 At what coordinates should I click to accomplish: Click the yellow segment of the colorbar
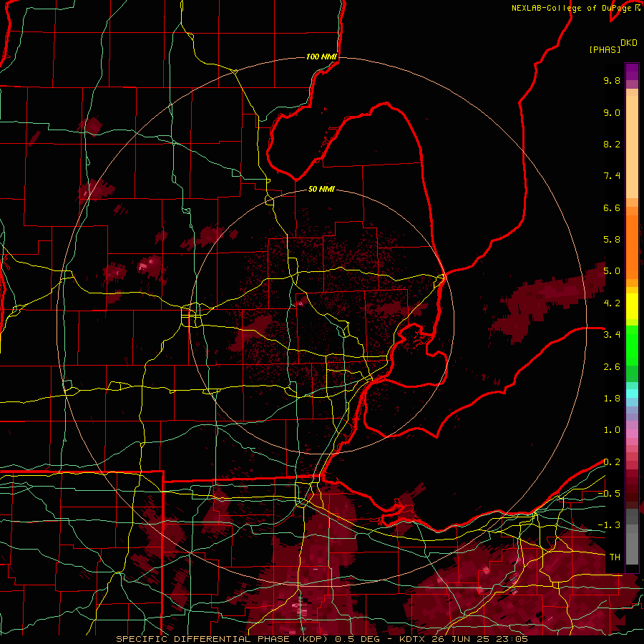pyautogui.click(x=632, y=306)
